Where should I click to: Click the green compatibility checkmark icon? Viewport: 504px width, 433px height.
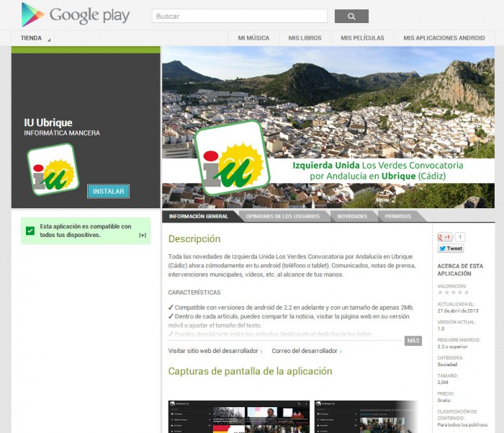(30, 231)
